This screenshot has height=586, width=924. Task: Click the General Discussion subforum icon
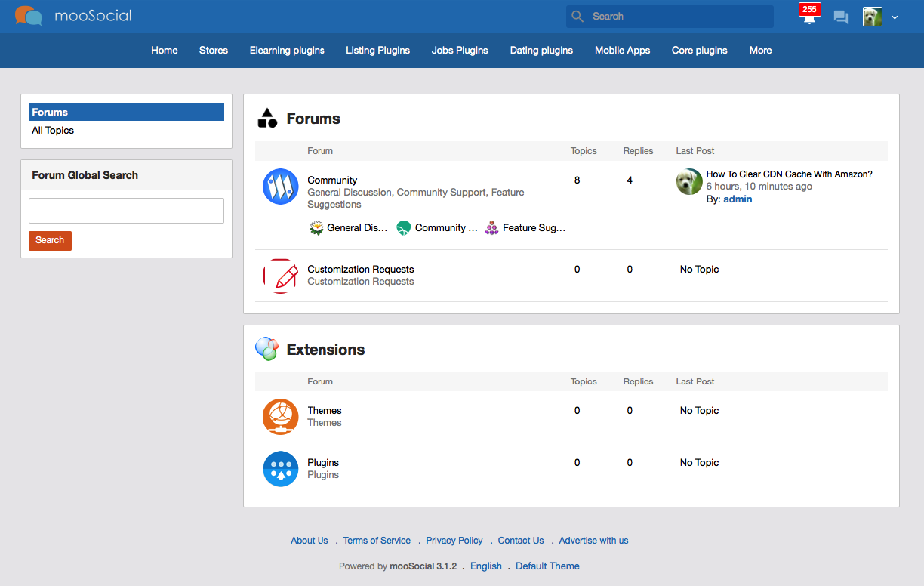[317, 227]
